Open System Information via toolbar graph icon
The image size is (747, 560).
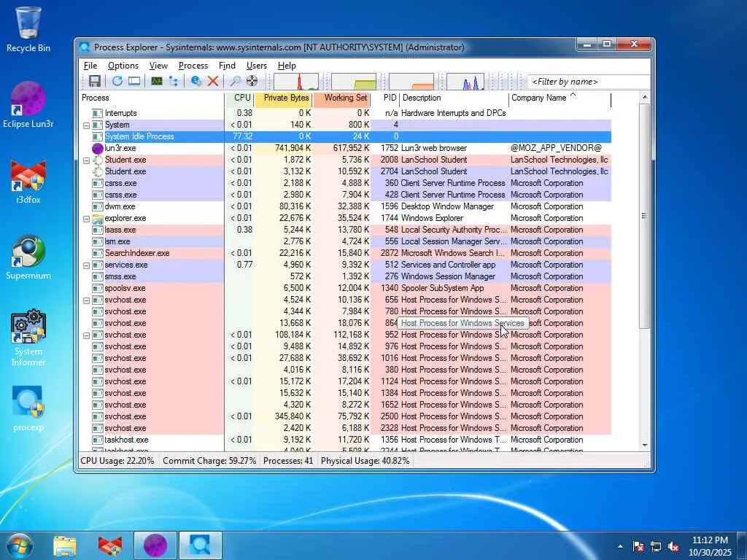[x=157, y=81]
